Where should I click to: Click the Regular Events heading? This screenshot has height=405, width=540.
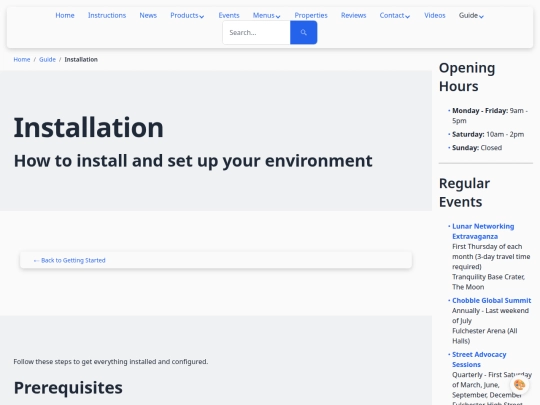464,193
